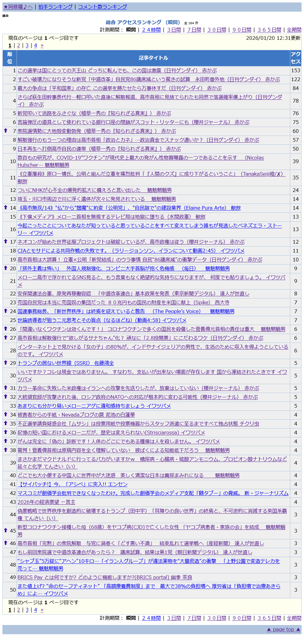Click the up-arrow icon beside rank 7
The image size is (304, 644).
click(6, 131)
